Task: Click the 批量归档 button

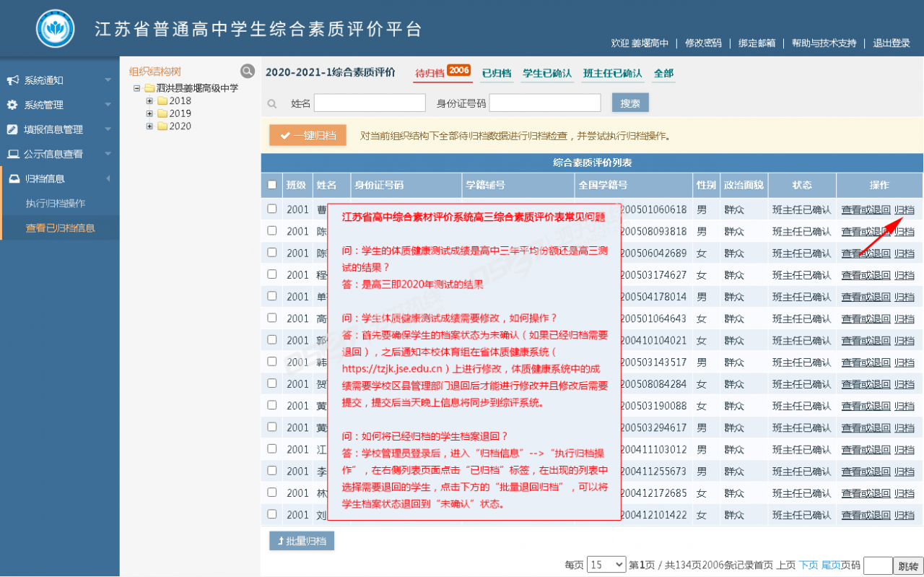Action: (x=302, y=541)
